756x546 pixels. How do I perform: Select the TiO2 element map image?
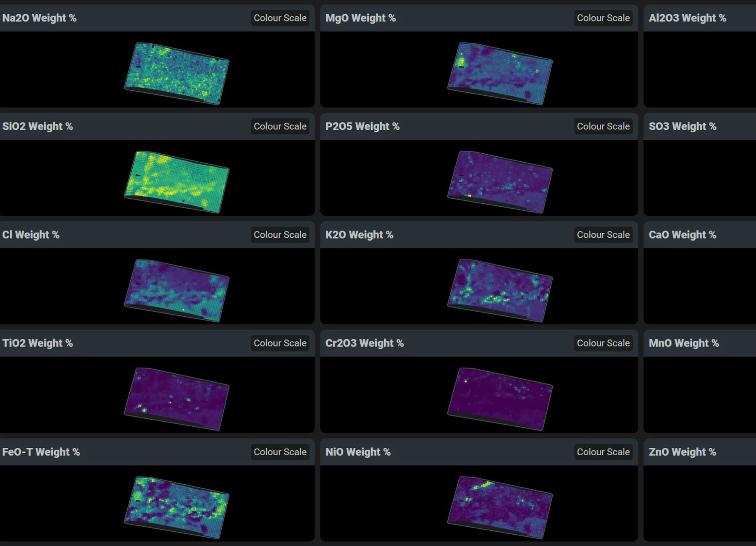(177, 399)
